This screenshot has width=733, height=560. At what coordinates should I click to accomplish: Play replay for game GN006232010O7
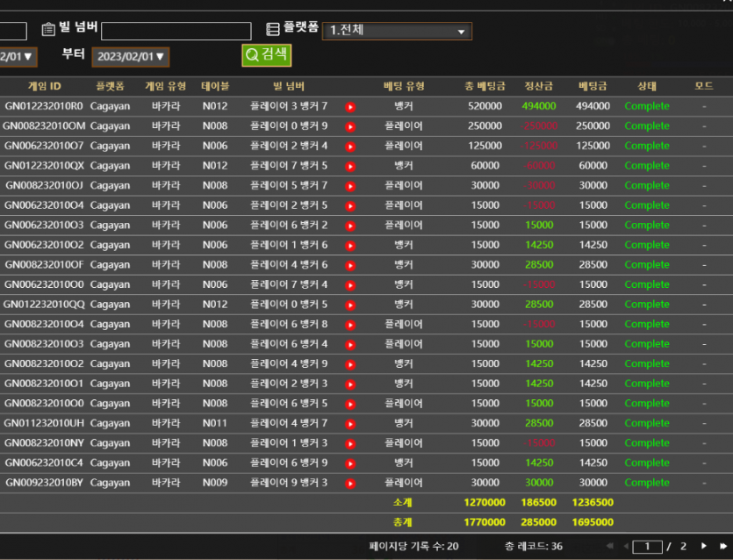click(x=350, y=147)
